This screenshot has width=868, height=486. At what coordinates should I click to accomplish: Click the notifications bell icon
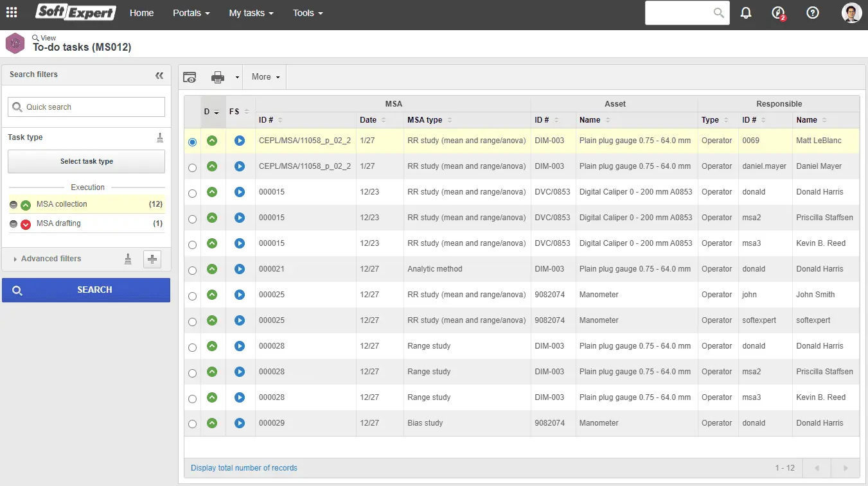(x=745, y=12)
